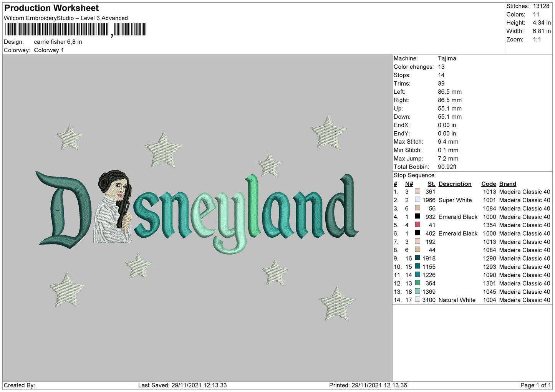Click the Super White color swatch
The image size is (555, 392).
click(417, 200)
